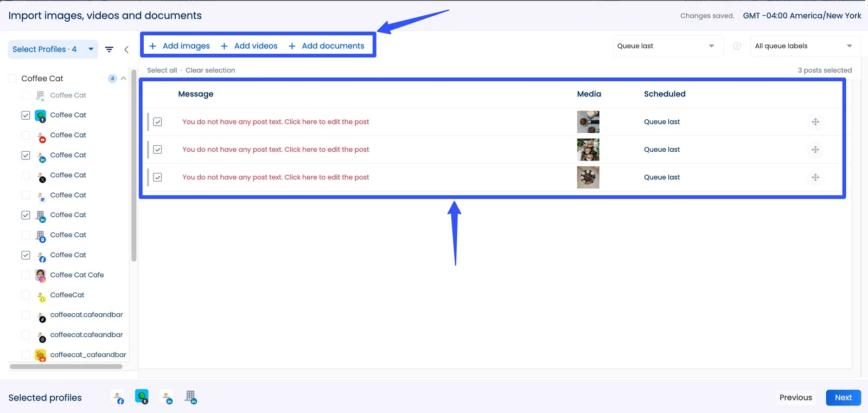This screenshot has height=413, width=868.
Task: Click Queue last in the third post row
Action: tap(662, 177)
